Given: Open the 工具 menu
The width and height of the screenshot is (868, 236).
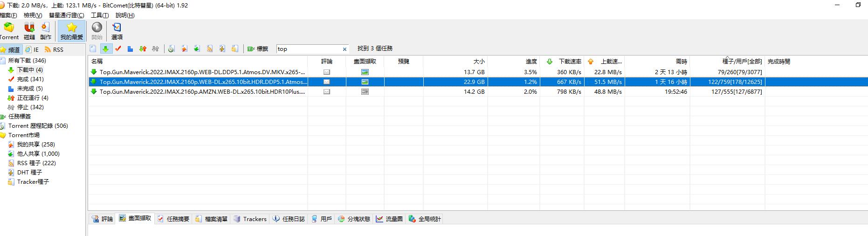Looking at the screenshot, I should click(100, 15).
